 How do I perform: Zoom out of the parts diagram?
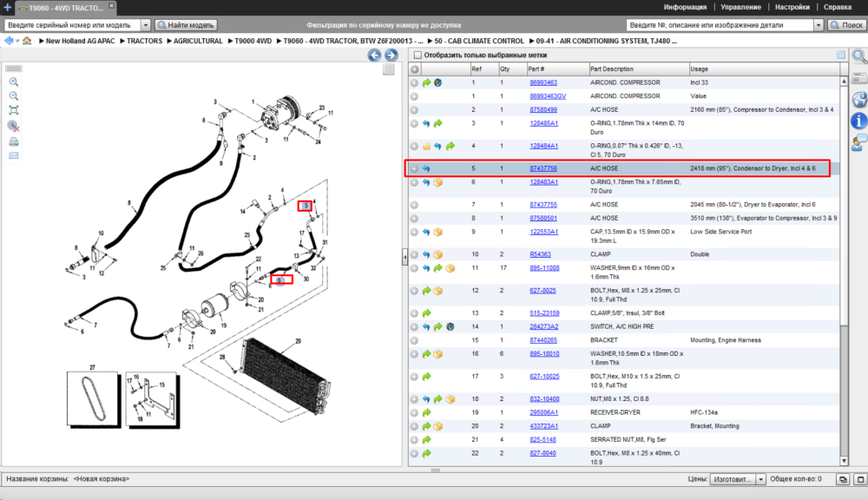[x=14, y=95]
